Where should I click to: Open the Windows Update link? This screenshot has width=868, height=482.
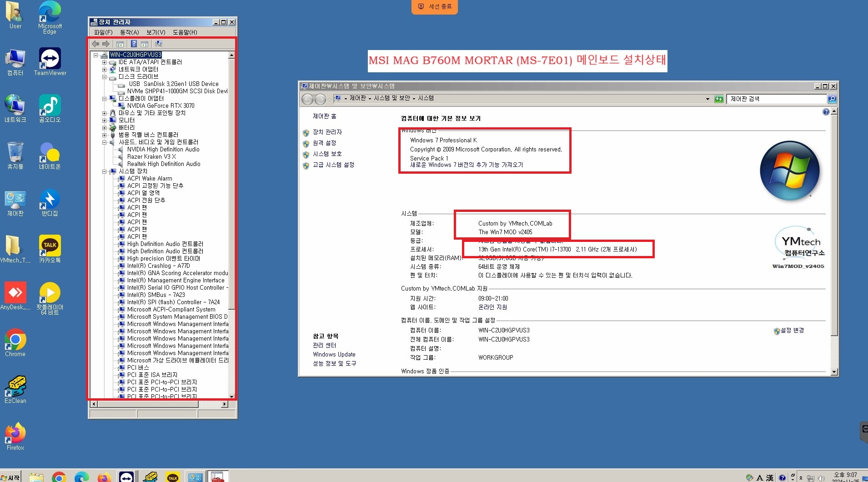(334, 354)
